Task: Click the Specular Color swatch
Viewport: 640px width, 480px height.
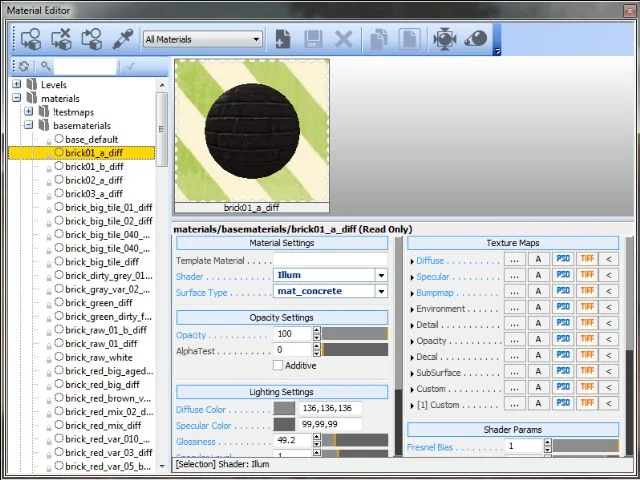Action: [284, 424]
